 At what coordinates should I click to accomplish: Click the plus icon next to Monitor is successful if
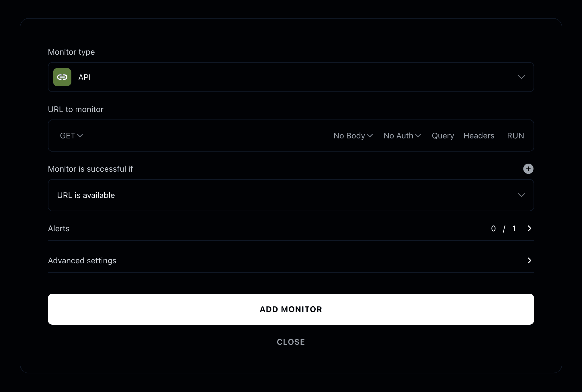pos(528,169)
